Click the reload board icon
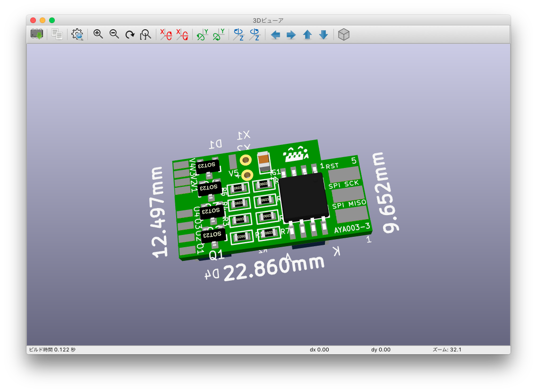The height and width of the screenshot is (392, 537). 37,34
